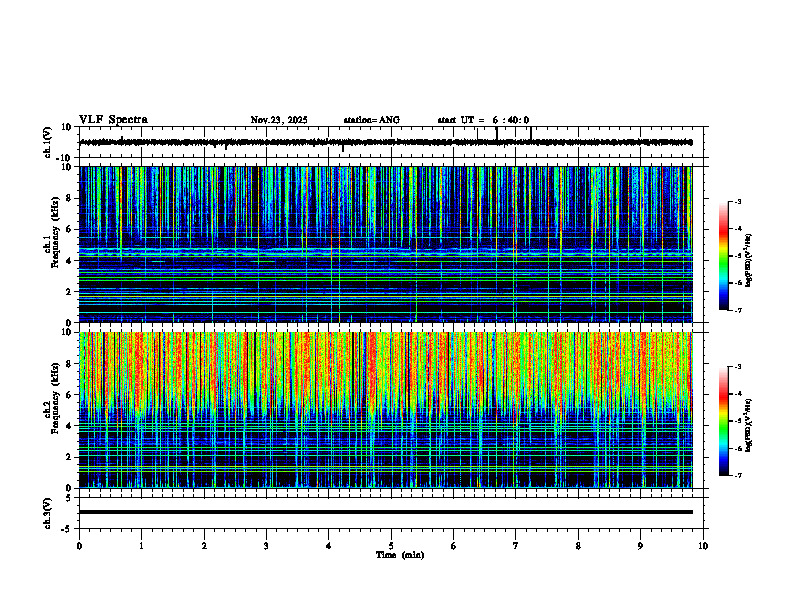Click the "8" kHz tick on ch.1 frequency axis
Viewport: 792px width, 612px height.
(x=69, y=198)
